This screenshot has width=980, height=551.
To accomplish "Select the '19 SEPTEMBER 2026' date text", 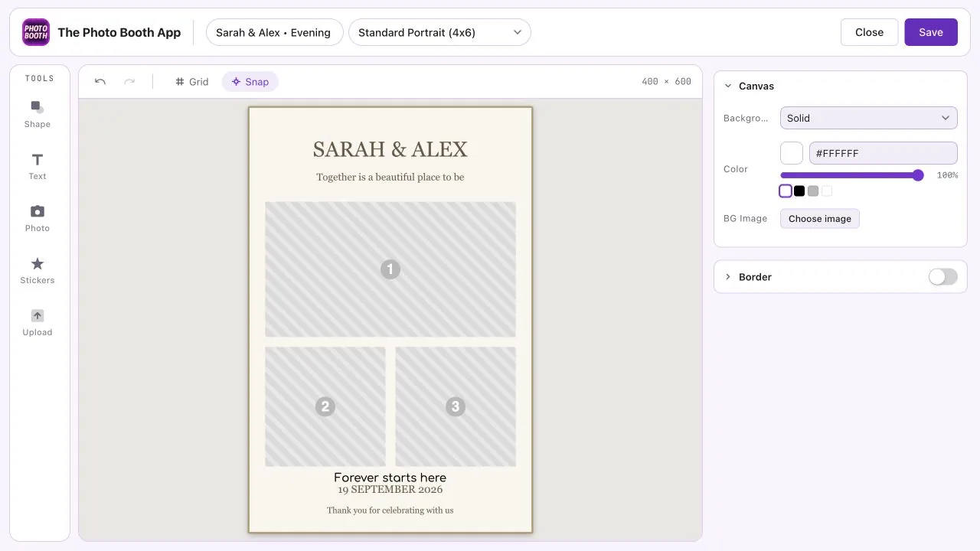I will point(390,490).
